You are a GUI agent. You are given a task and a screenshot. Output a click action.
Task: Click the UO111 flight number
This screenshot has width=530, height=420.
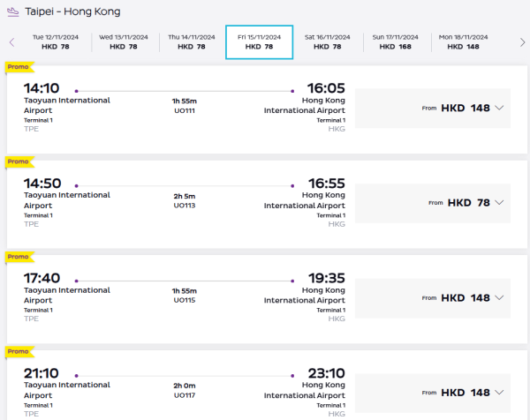click(185, 109)
